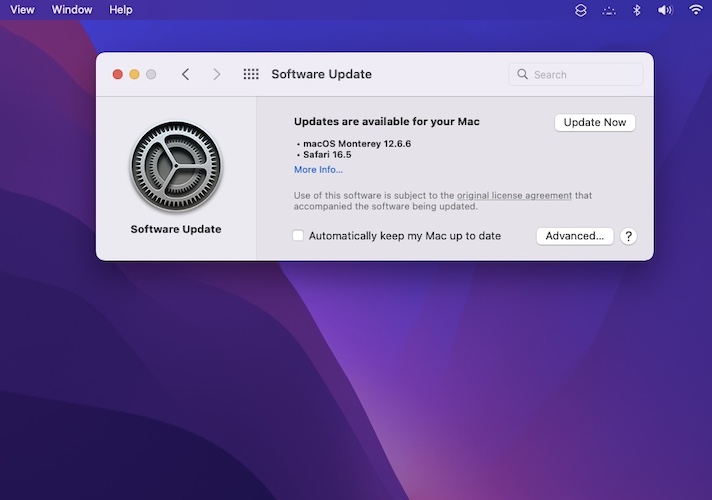Click the Software Update gear icon
The image size is (712, 500).
(x=176, y=166)
